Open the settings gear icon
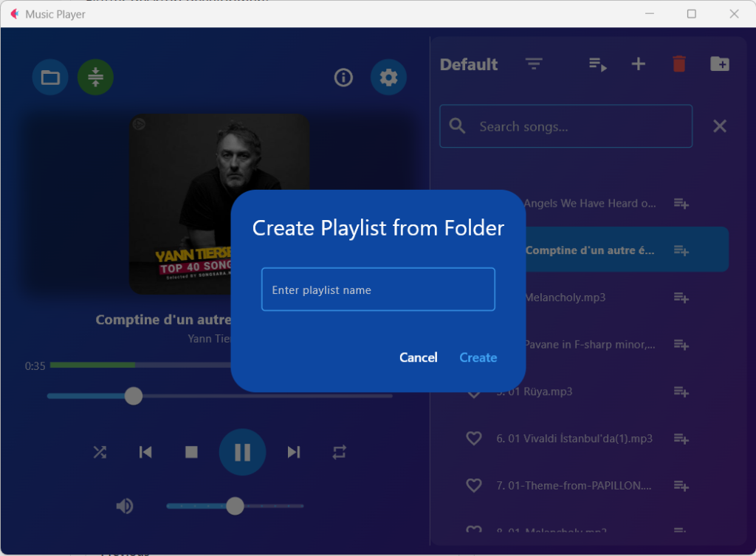This screenshot has height=556, width=756. coord(388,78)
